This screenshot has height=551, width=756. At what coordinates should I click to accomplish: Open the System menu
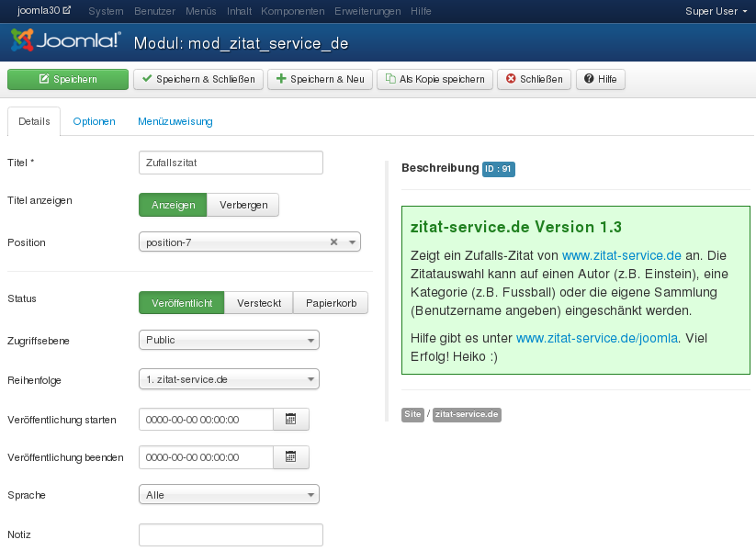[106, 11]
